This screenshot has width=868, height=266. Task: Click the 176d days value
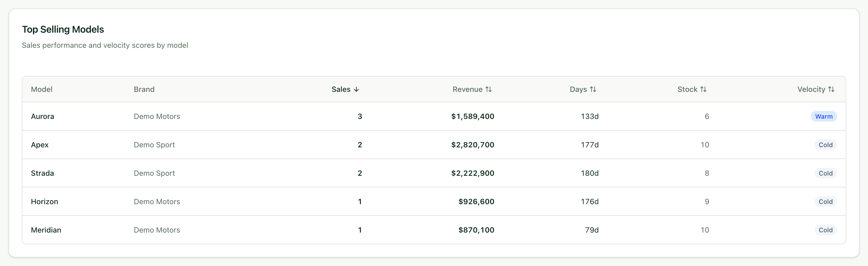tap(590, 202)
